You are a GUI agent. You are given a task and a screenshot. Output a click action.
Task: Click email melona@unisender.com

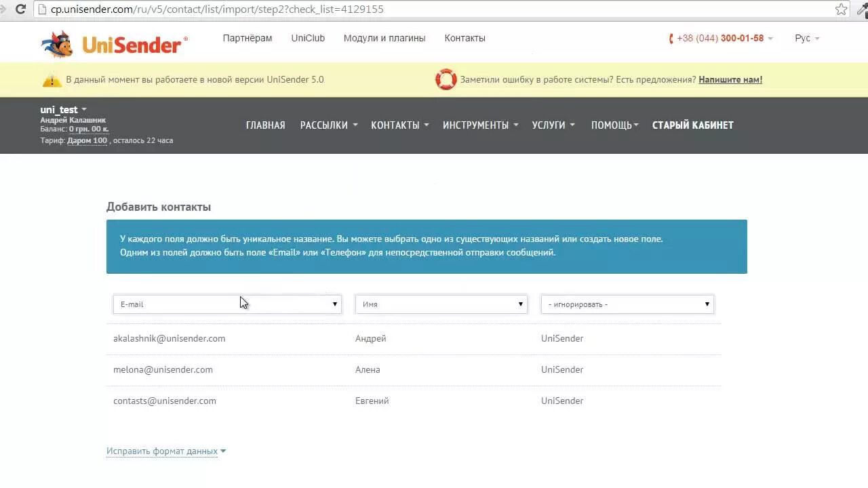163,370
